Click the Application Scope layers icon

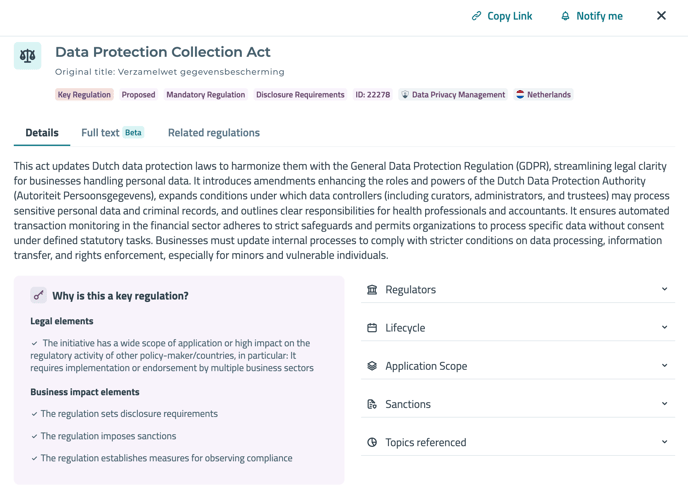click(372, 366)
